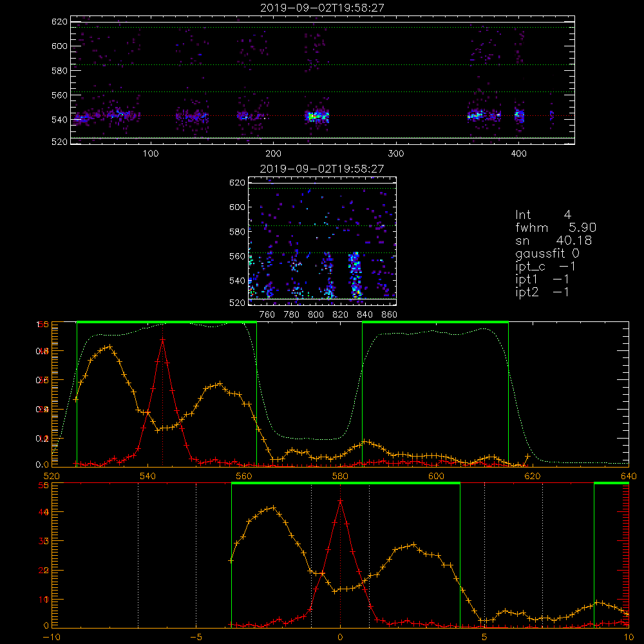644x644 pixels.
Task: Click x-axis label '200' of top image
Action: click(x=273, y=154)
